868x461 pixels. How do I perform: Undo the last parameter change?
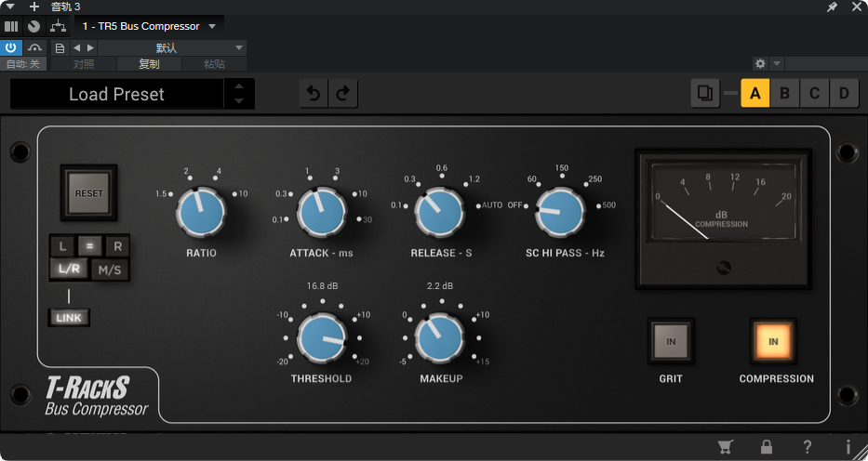point(314,94)
